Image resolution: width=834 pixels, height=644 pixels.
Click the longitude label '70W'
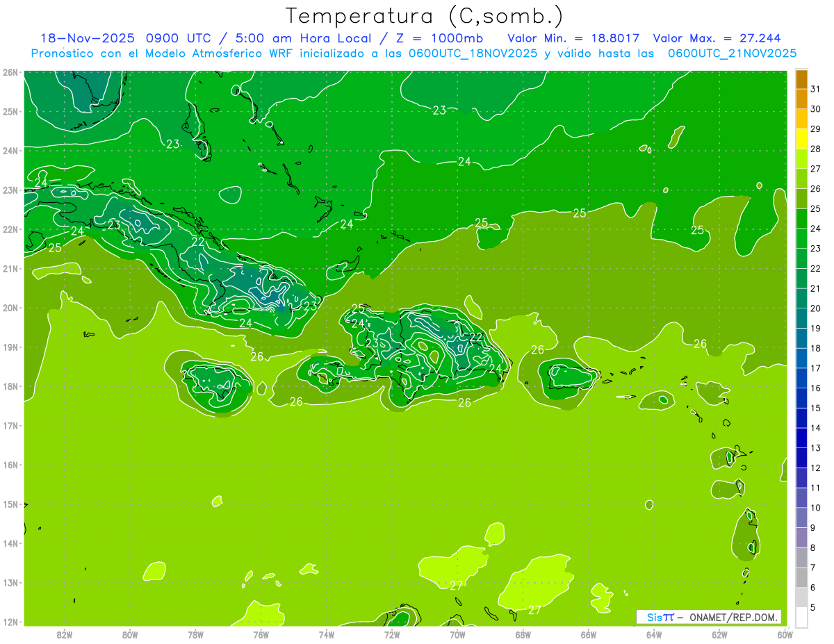457,634
